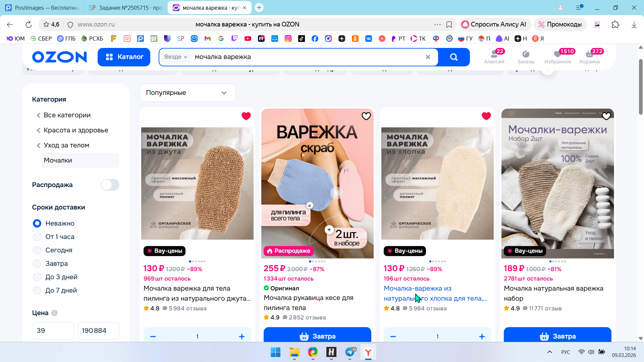Enable the Распродажа toggle switch
Viewport: 644px width, 362px height.
click(x=110, y=185)
